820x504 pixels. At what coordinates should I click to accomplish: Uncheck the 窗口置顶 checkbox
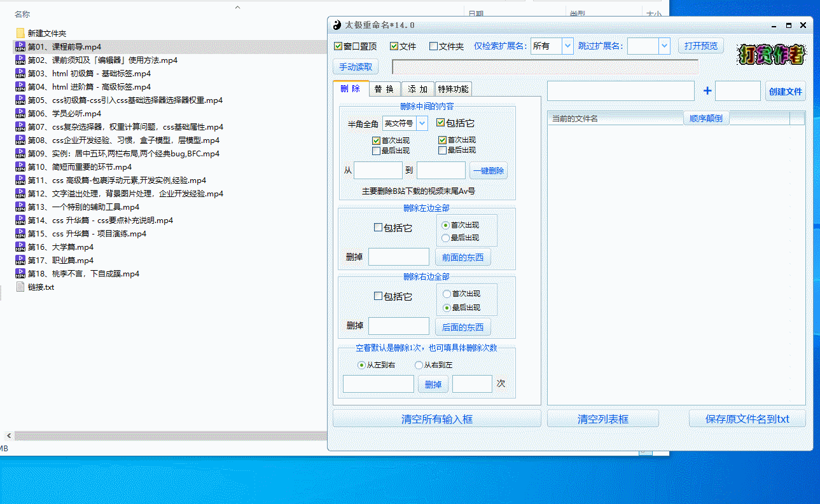(338, 46)
